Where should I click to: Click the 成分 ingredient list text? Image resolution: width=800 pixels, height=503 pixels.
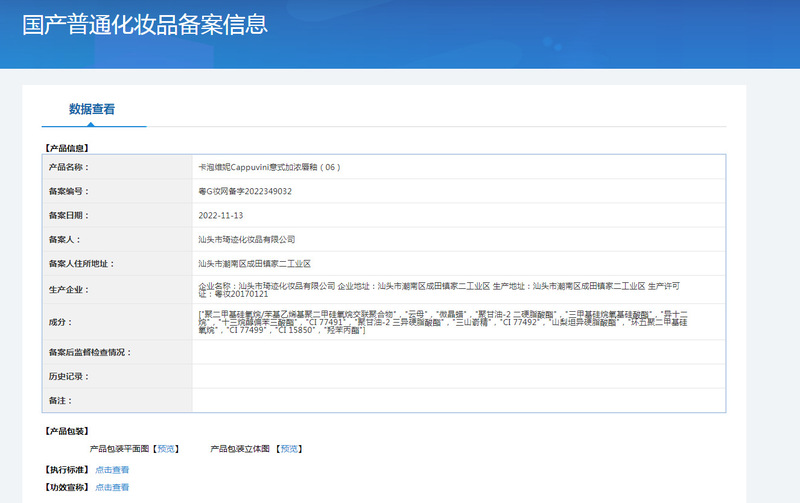pyautogui.click(x=443, y=322)
